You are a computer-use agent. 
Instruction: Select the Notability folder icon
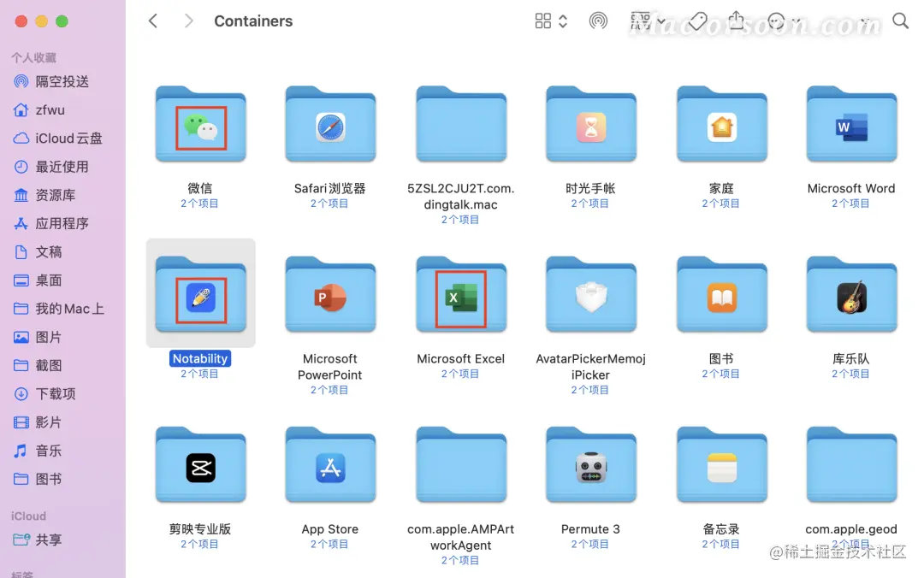coord(200,295)
